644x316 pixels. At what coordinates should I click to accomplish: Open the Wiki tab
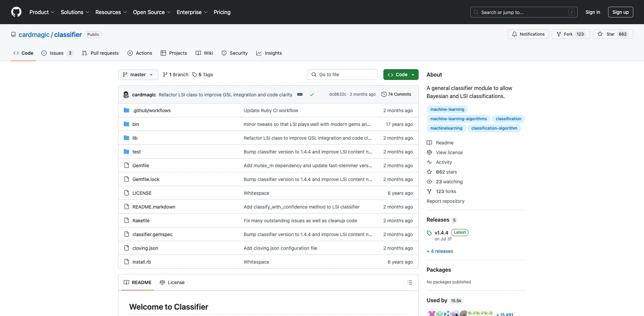coord(204,53)
